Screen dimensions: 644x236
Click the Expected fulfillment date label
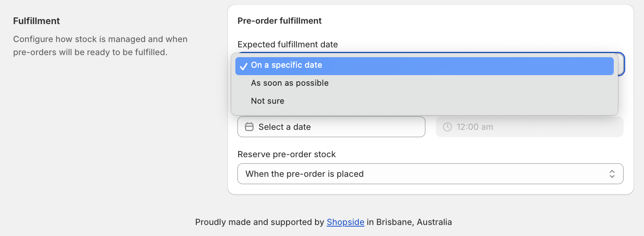click(x=288, y=45)
